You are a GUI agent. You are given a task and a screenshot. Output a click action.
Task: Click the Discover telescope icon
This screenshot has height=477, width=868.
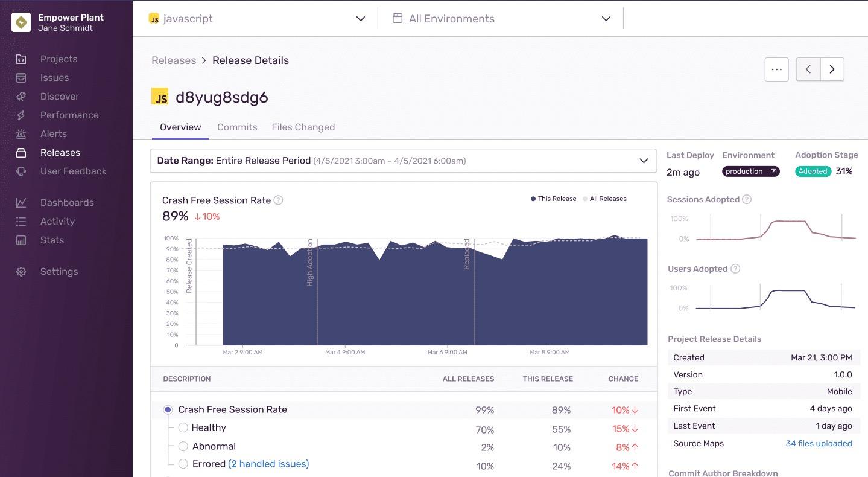tap(21, 97)
